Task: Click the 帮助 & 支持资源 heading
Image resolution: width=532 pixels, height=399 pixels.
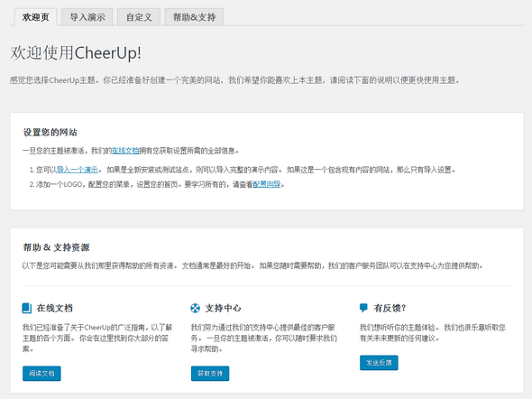Action: pyautogui.click(x=56, y=247)
